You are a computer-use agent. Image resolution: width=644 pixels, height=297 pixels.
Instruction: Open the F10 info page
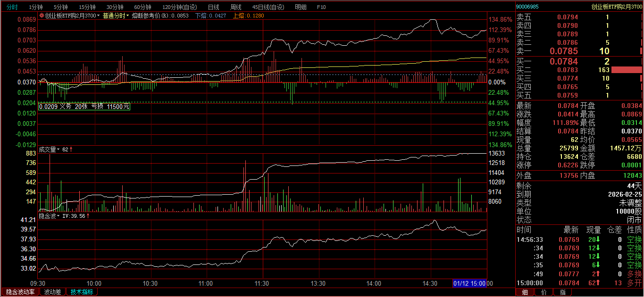coord(321,7)
